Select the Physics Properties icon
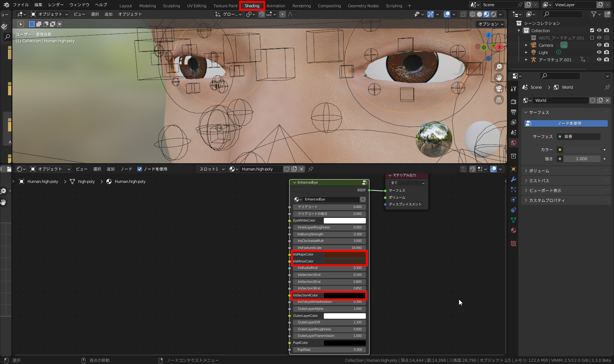The height and width of the screenshot is (364, 614). point(513,200)
